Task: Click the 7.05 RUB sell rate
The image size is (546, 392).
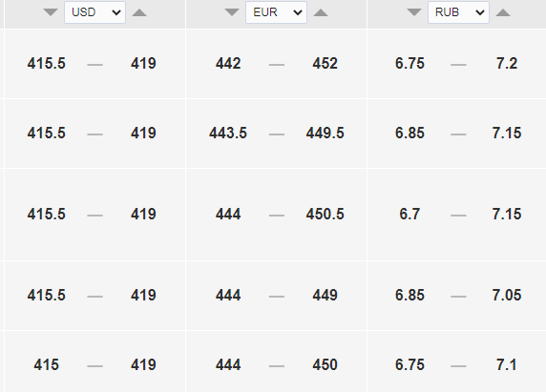Action: click(x=507, y=296)
